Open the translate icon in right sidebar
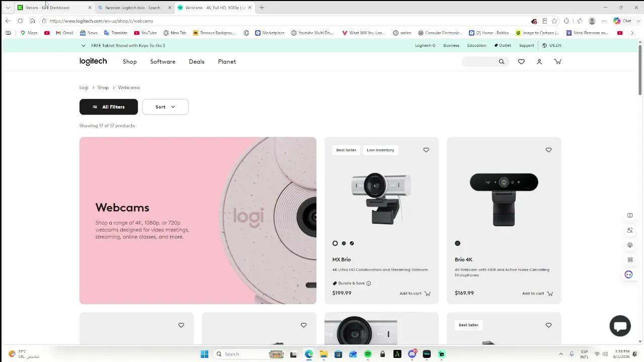This screenshot has width=644, height=362. pos(630,230)
